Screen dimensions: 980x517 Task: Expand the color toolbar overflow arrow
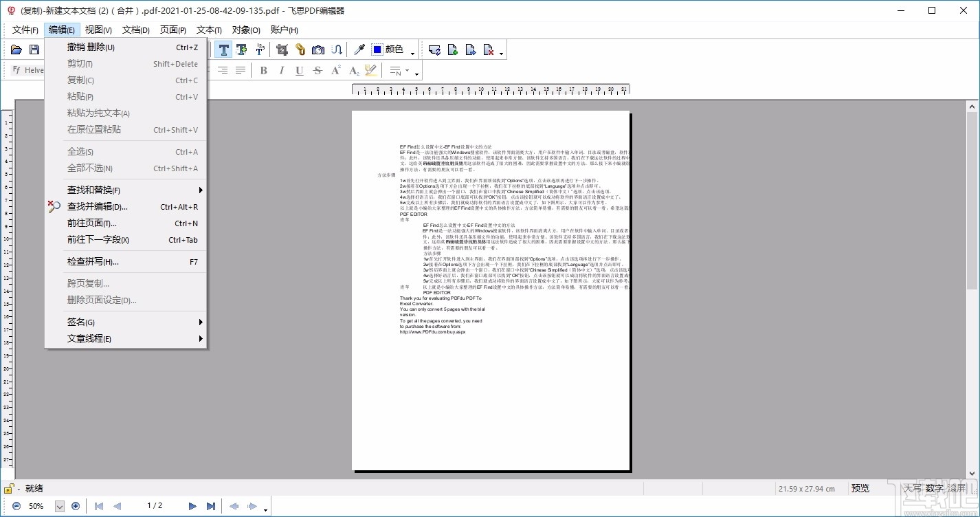[413, 53]
